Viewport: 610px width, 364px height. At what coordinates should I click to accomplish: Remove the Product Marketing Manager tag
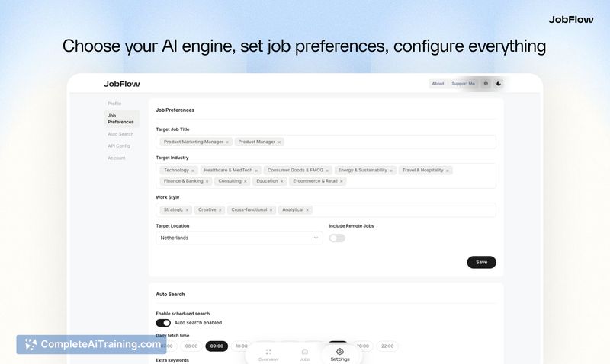point(227,142)
